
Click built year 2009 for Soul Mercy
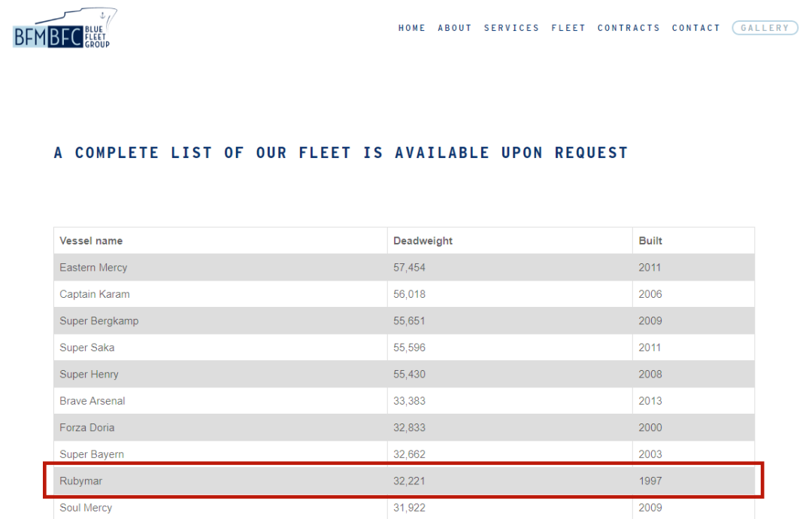(650, 508)
